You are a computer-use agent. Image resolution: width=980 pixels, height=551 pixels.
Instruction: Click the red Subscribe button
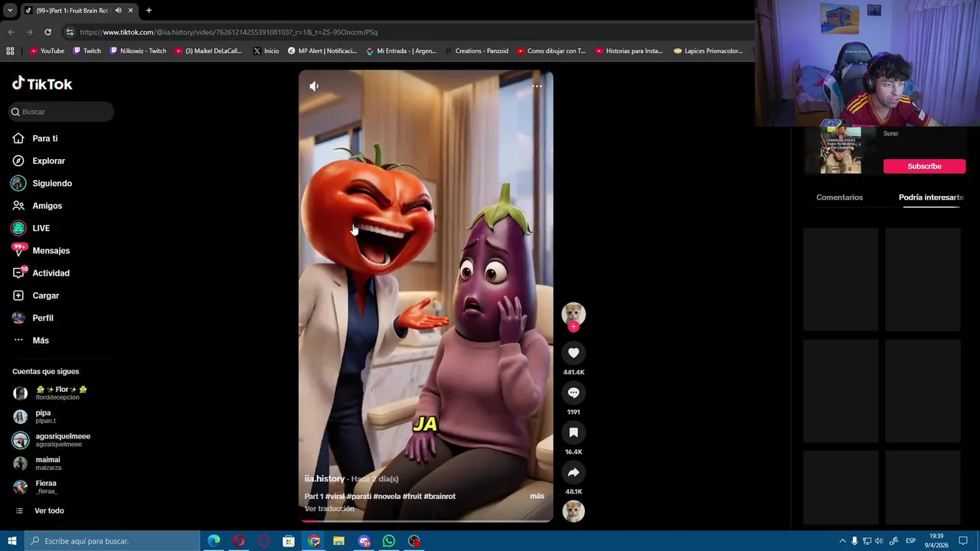click(924, 166)
